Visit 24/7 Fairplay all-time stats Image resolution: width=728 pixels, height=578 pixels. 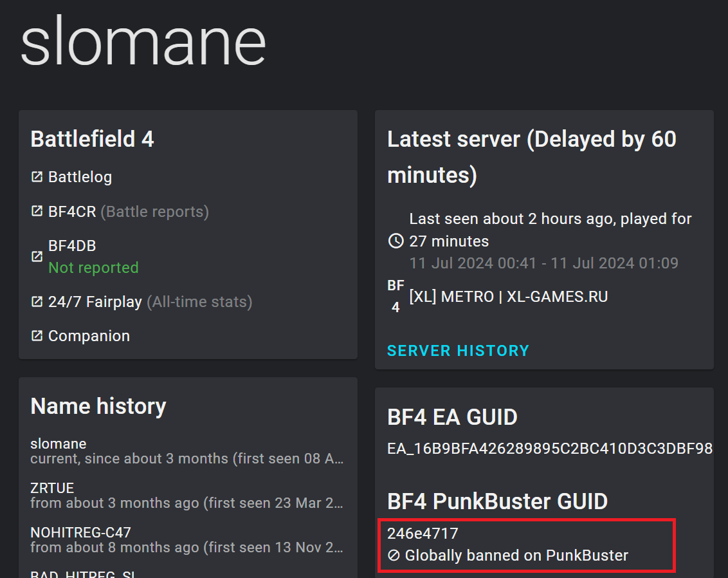pos(150,302)
